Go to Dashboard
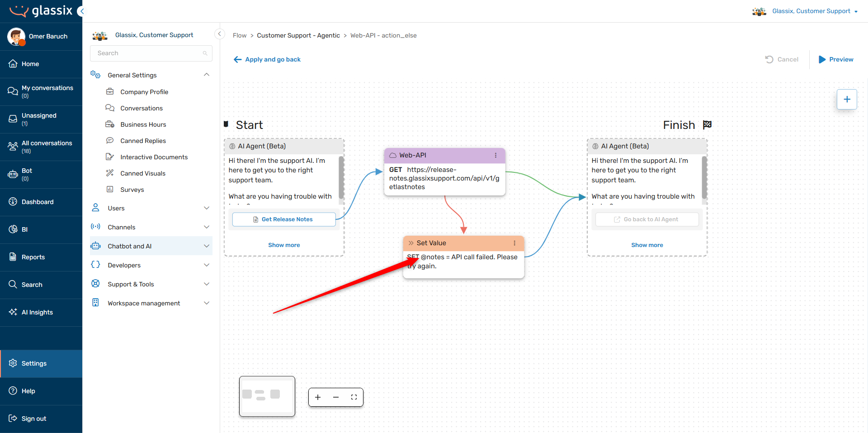 click(x=41, y=202)
